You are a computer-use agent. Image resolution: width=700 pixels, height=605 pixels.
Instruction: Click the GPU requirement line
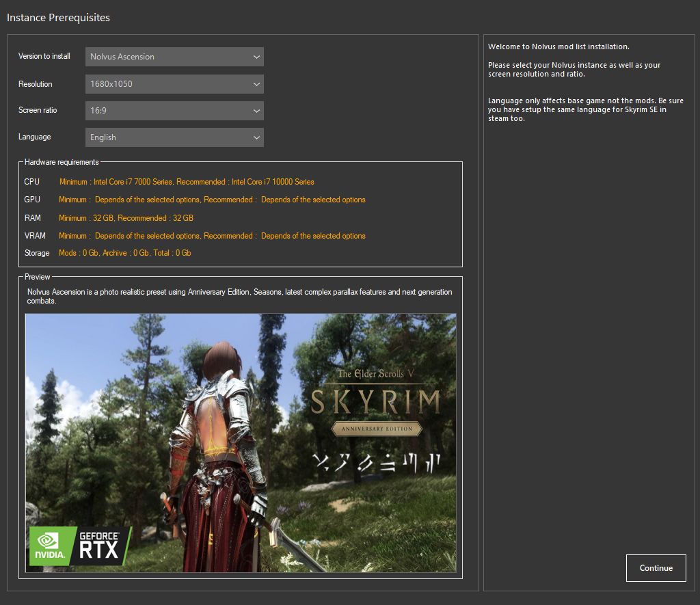tap(212, 200)
